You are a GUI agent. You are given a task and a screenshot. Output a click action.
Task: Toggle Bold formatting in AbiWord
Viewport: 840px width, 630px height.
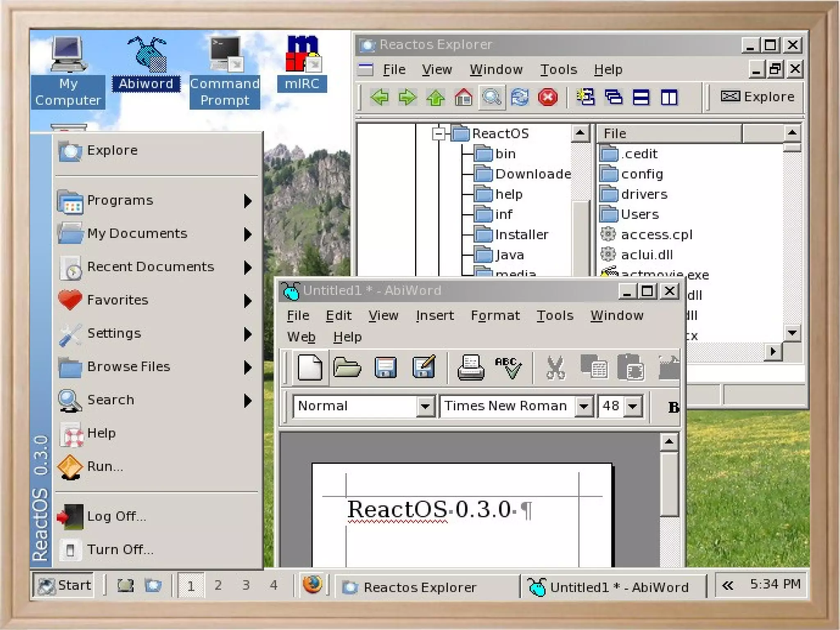pos(673,407)
